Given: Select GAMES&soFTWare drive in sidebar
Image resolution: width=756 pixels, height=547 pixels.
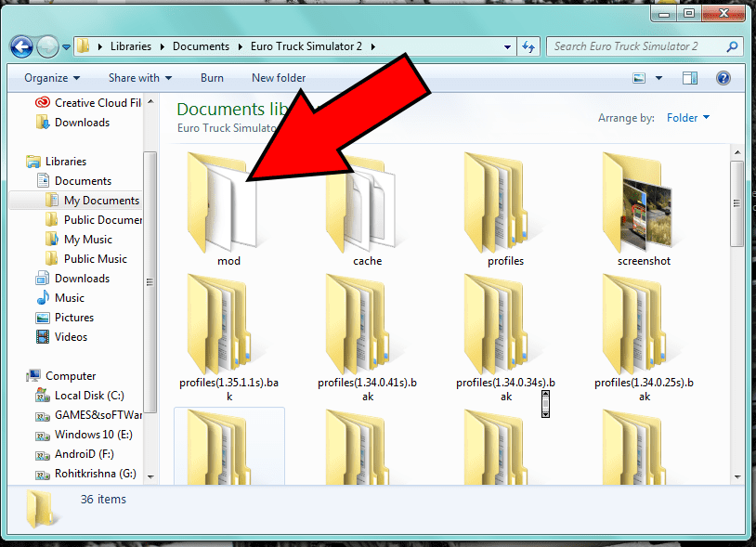Looking at the screenshot, I should (x=89, y=415).
